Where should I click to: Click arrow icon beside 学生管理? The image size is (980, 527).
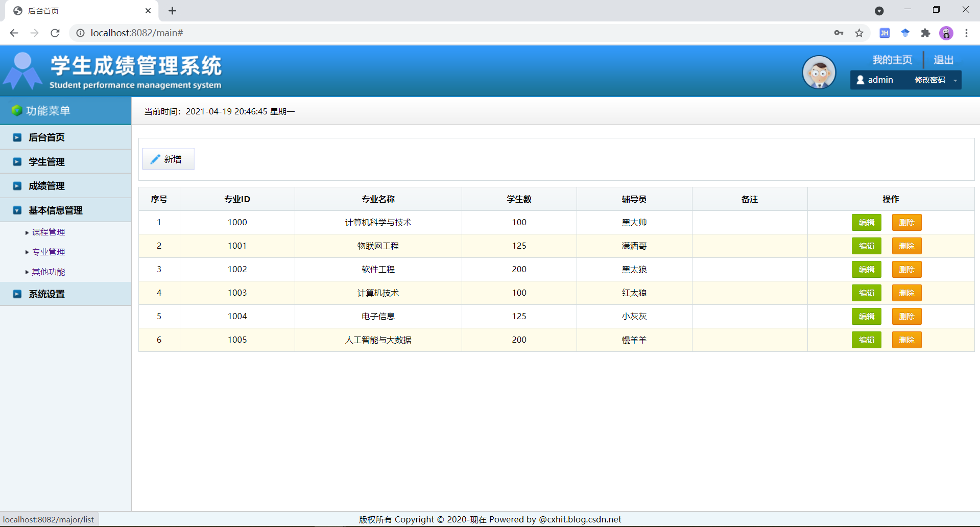tap(17, 162)
